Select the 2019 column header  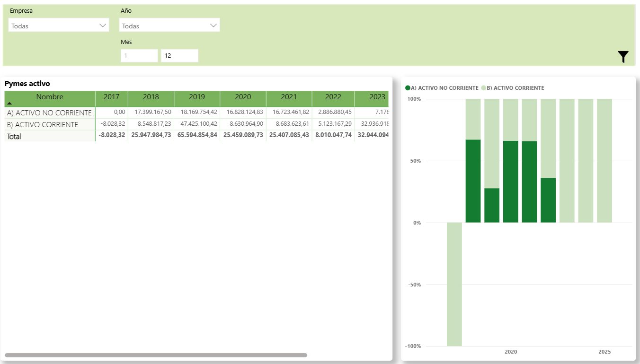tap(196, 97)
